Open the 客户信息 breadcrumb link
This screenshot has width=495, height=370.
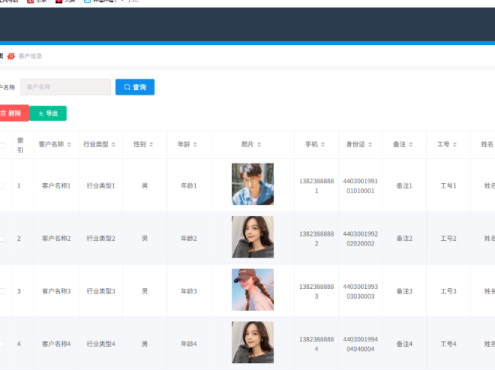point(30,56)
